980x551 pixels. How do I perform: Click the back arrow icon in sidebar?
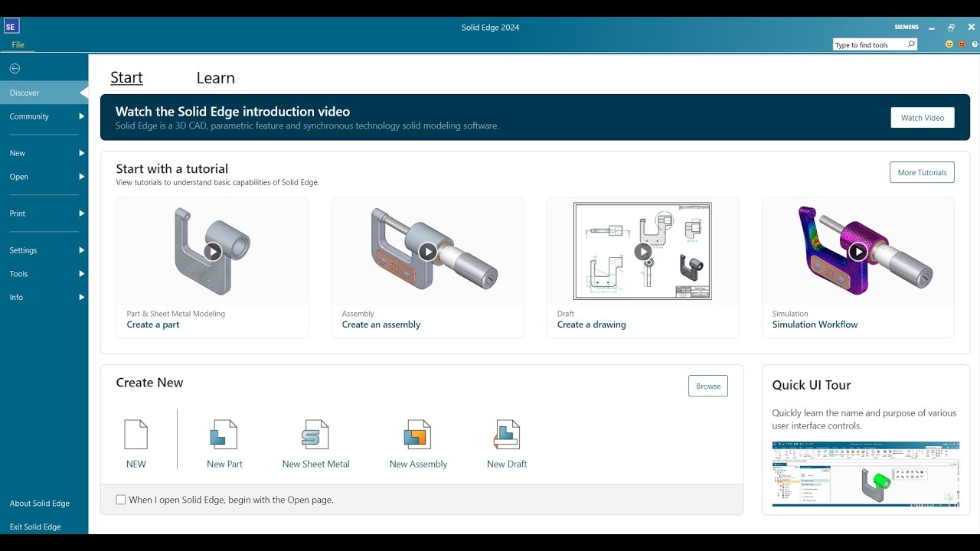(15, 68)
